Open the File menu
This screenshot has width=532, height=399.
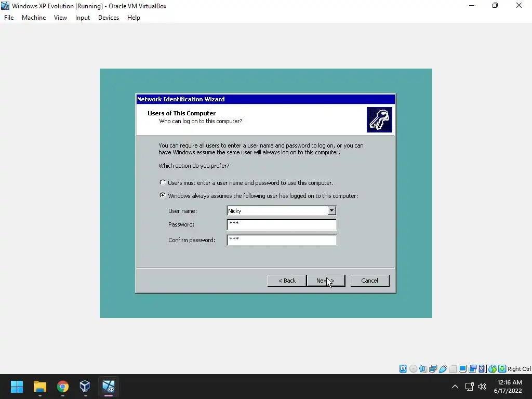click(9, 18)
